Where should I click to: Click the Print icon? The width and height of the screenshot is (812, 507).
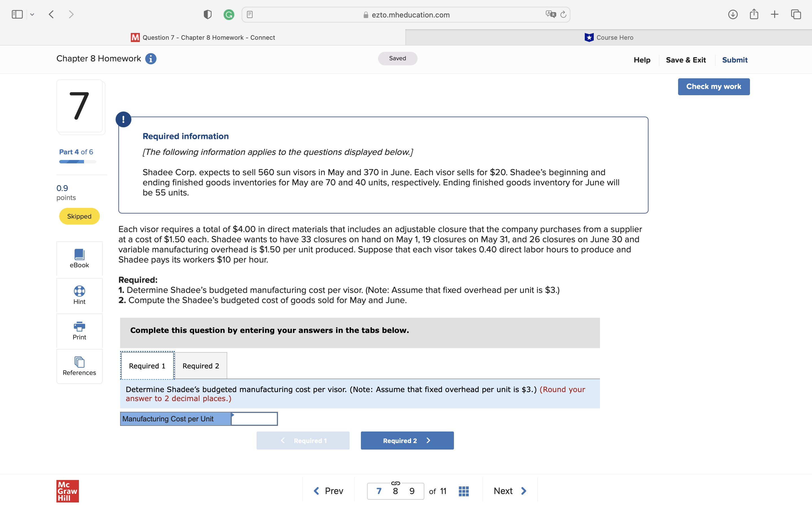(x=79, y=326)
